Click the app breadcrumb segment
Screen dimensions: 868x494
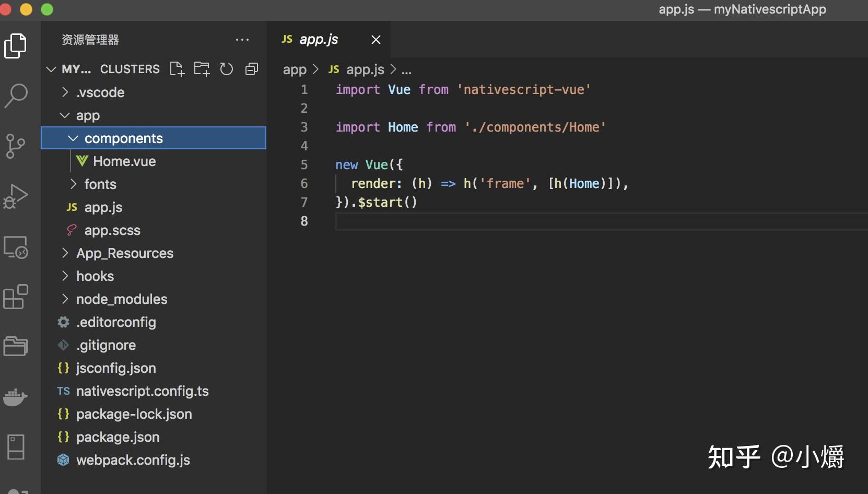click(295, 69)
